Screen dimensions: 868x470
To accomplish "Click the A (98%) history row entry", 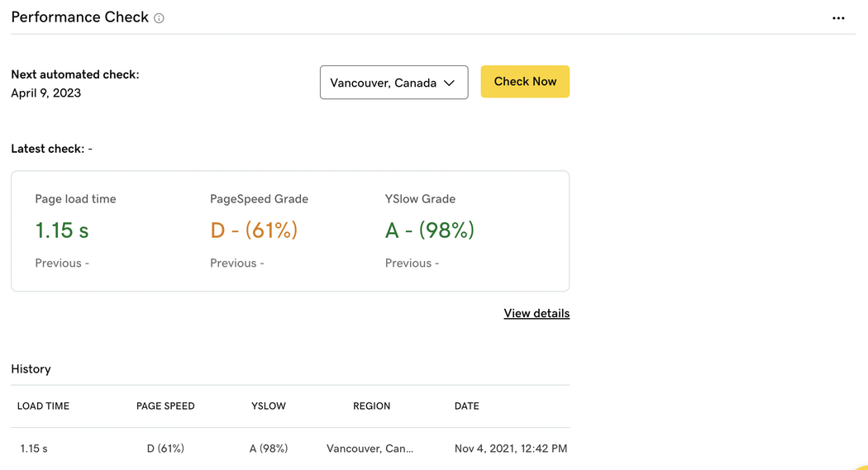I will 269,449.
